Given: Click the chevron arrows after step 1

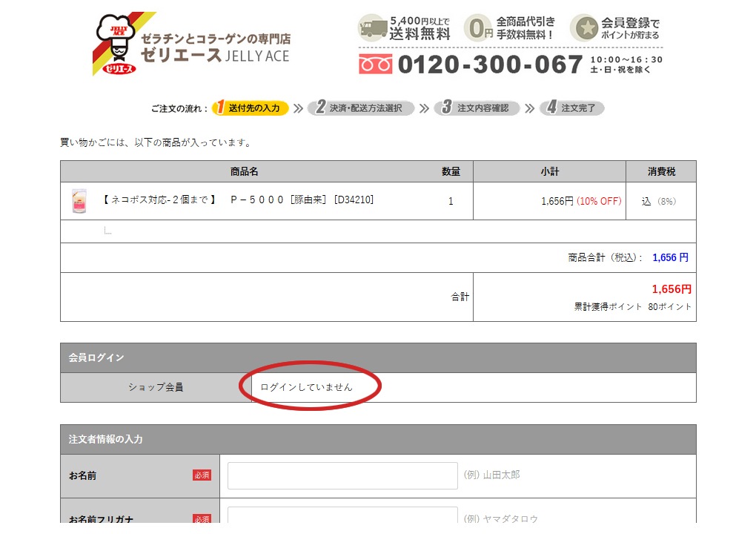Looking at the screenshot, I should [x=298, y=108].
